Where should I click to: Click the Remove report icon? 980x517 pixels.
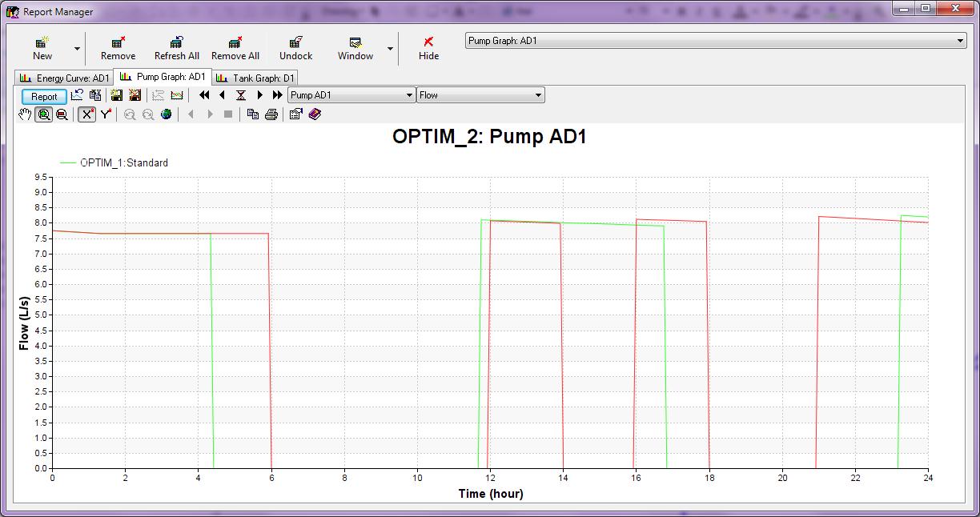click(x=118, y=42)
